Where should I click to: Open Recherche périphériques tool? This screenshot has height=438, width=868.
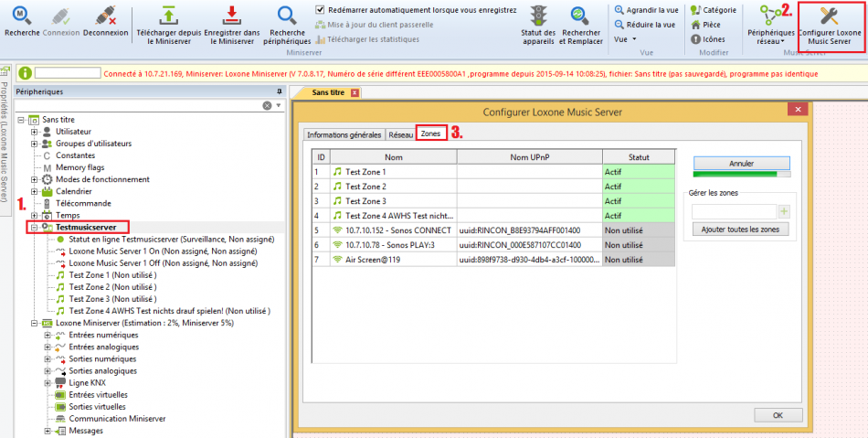point(287,15)
